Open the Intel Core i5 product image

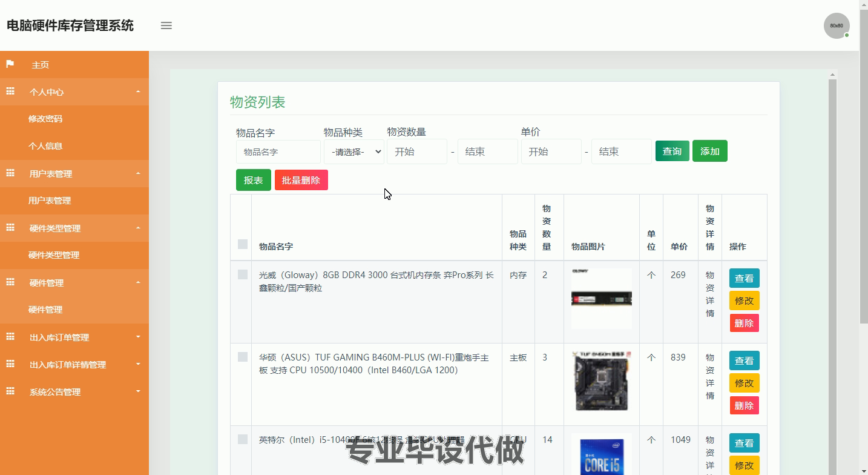coord(602,454)
